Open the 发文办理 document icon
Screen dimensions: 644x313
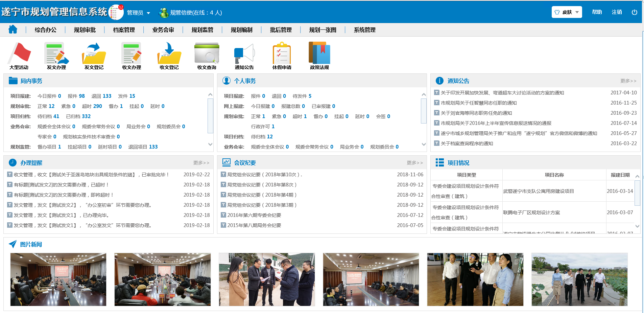coord(56,53)
